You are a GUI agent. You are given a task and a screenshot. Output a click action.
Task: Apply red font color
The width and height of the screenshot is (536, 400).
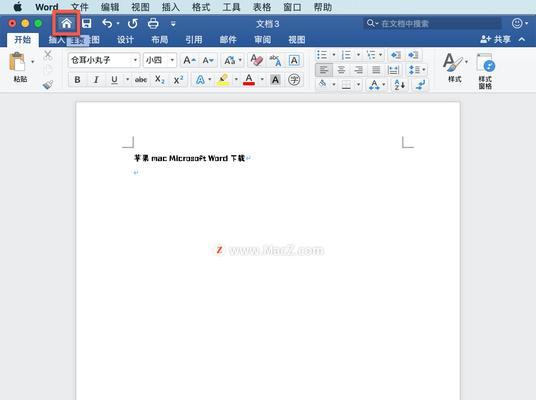coord(249,80)
